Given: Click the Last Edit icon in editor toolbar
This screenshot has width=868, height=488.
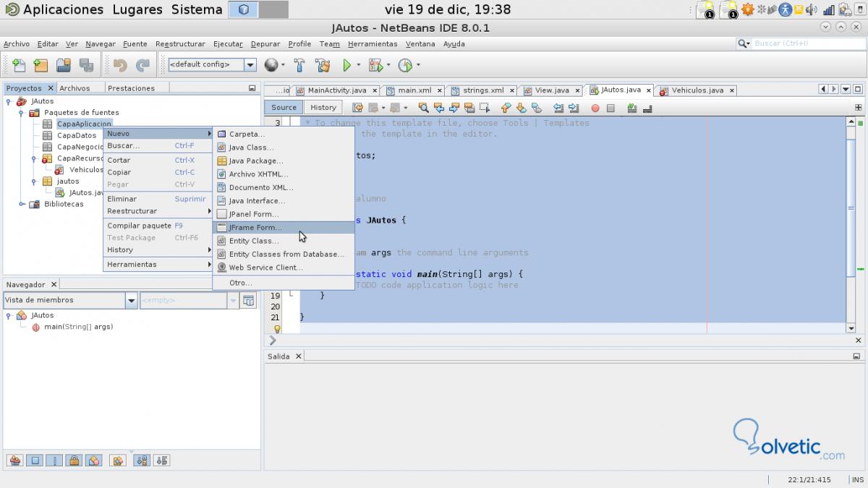Looking at the screenshot, I should click(x=357, y=108).
